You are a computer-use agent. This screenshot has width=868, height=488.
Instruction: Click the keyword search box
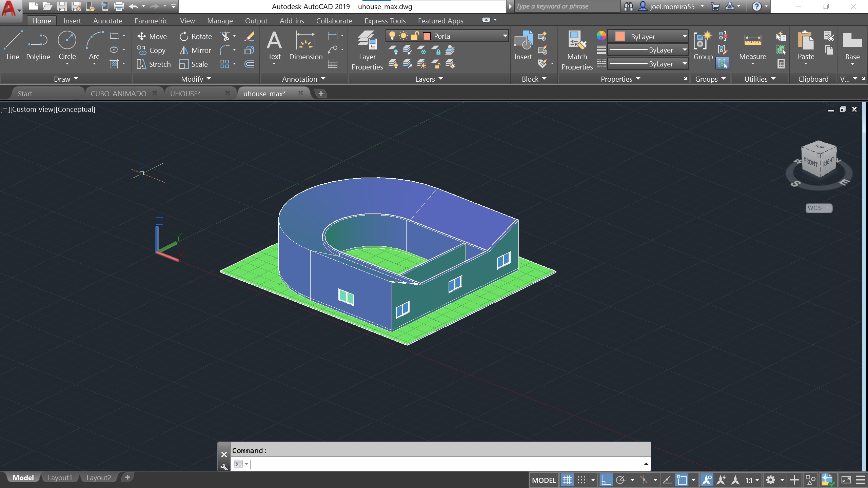(x=567, y=6)
